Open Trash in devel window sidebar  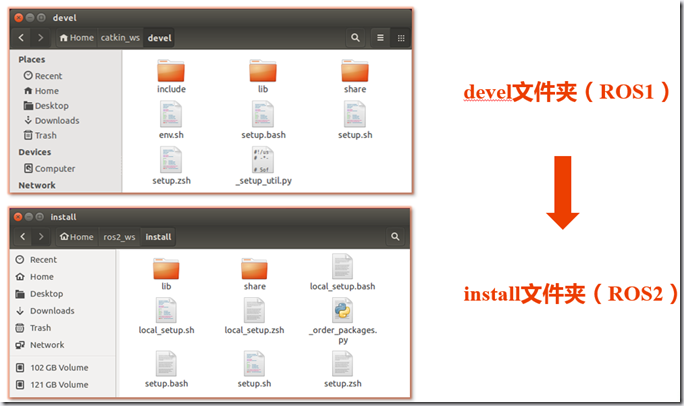pos(40,135)
